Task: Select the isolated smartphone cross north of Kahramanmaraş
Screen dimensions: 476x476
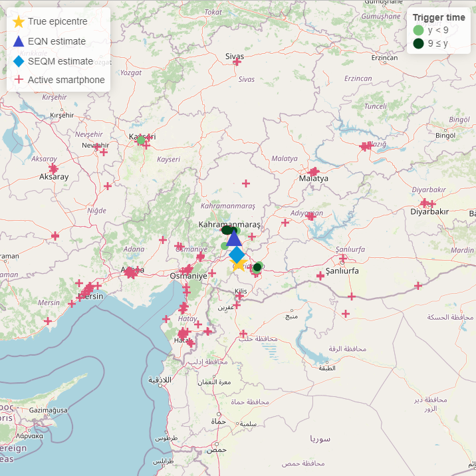Action: click(246, 183)
